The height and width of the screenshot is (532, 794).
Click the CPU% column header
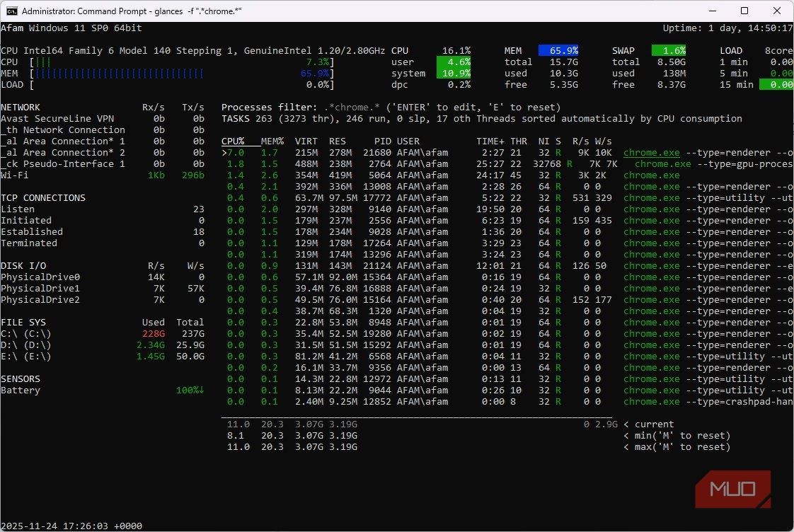coord(233,141)
